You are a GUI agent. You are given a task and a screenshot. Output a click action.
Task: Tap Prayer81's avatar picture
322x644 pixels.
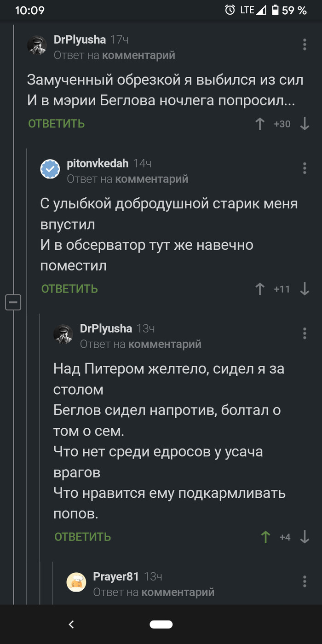click(x=76, y=582)
